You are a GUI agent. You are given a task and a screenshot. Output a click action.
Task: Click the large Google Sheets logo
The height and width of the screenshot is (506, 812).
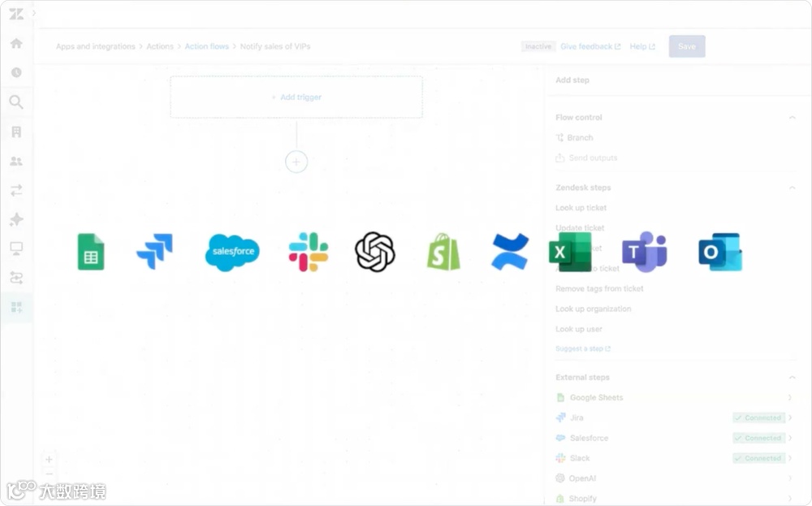pyautogui.click(x=91, y=252)
